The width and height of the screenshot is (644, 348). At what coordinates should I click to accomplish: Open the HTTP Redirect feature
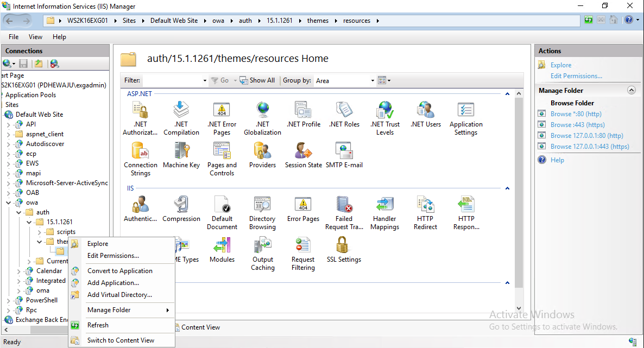pos(426,213)
